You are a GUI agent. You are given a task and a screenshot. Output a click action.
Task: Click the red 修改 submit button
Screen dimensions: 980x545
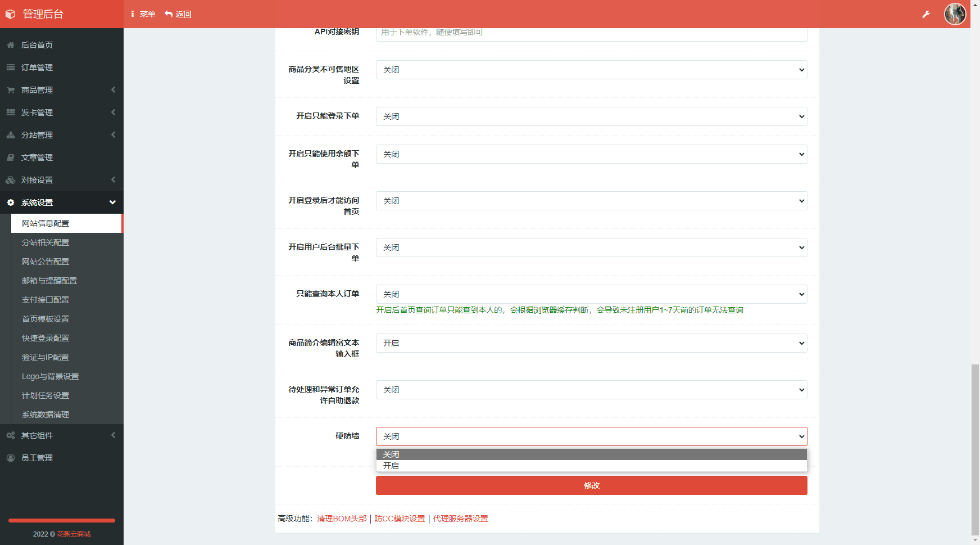(x=591, y=485)
